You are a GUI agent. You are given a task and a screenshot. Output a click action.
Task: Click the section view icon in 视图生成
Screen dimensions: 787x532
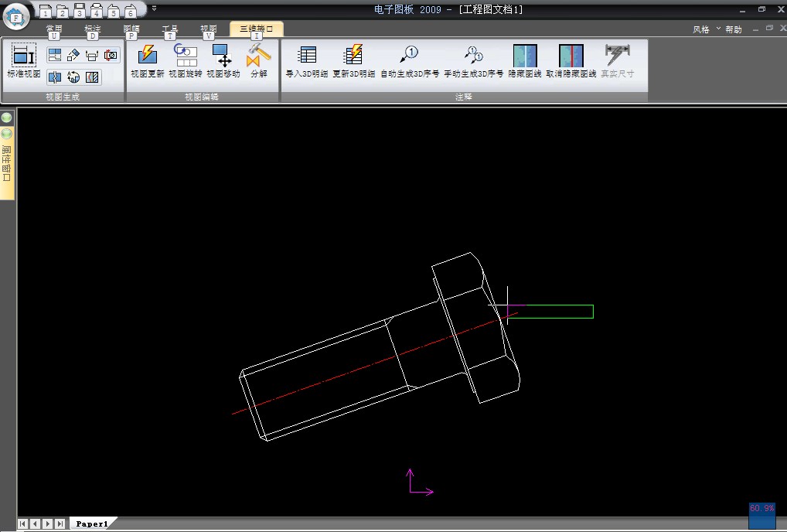click(92, 55)
